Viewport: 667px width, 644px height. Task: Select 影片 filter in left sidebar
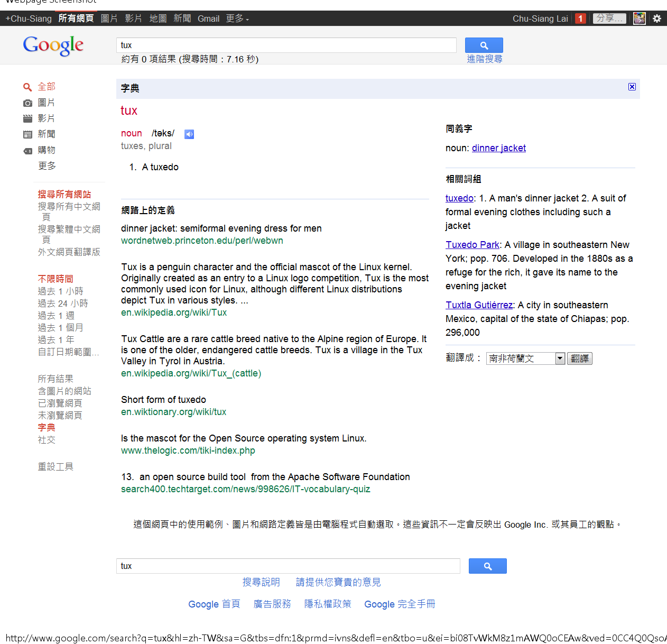coord(47,118)
